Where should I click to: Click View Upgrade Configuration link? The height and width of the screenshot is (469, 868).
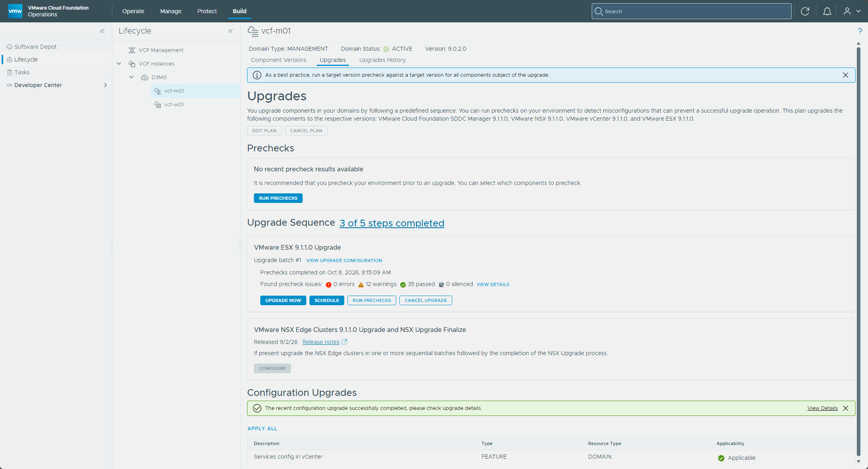344,260
